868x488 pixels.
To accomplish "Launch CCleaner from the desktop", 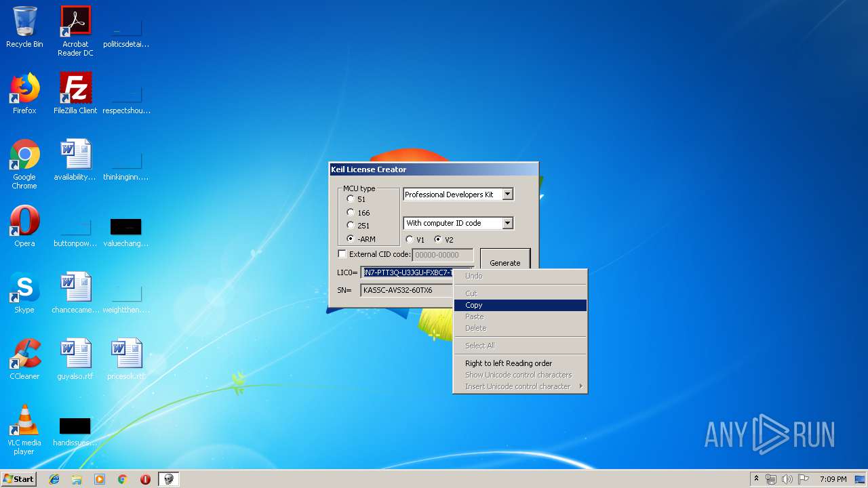I will (24, 359).
